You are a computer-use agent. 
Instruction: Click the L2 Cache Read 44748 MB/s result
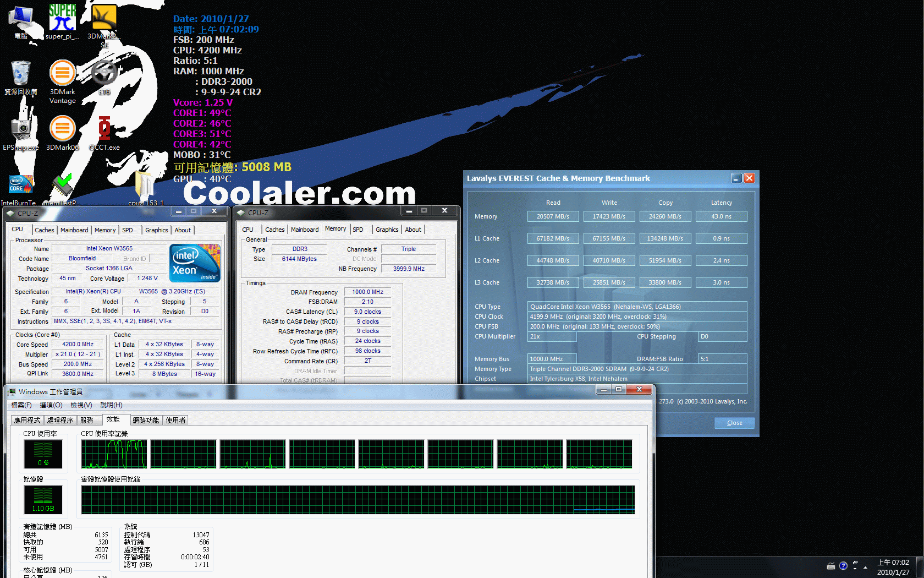pyautogui.click(x=553, y=260)
